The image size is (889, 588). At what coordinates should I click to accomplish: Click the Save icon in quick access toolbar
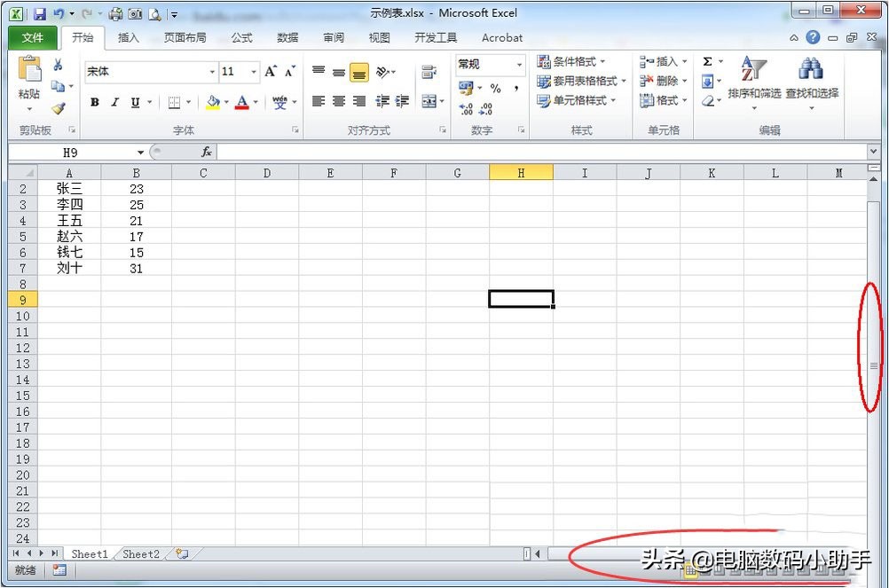click(x=39, y=14)
